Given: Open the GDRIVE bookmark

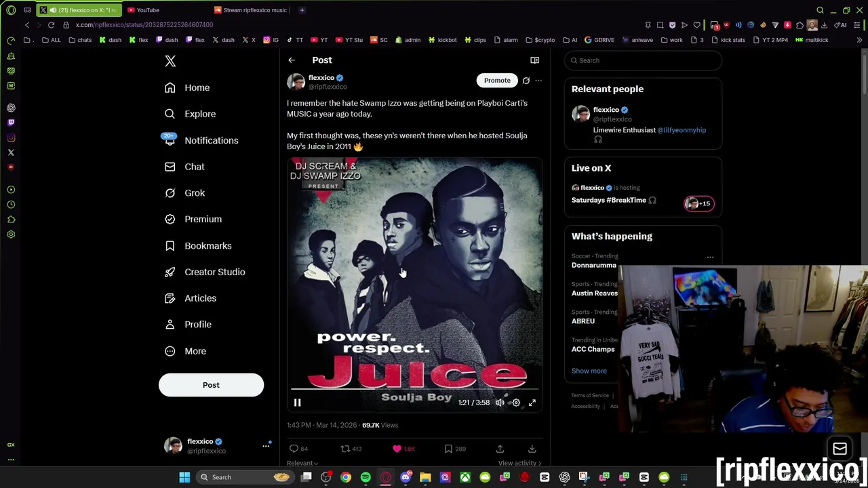Looking at the screenshot, I should pos(599,40).
